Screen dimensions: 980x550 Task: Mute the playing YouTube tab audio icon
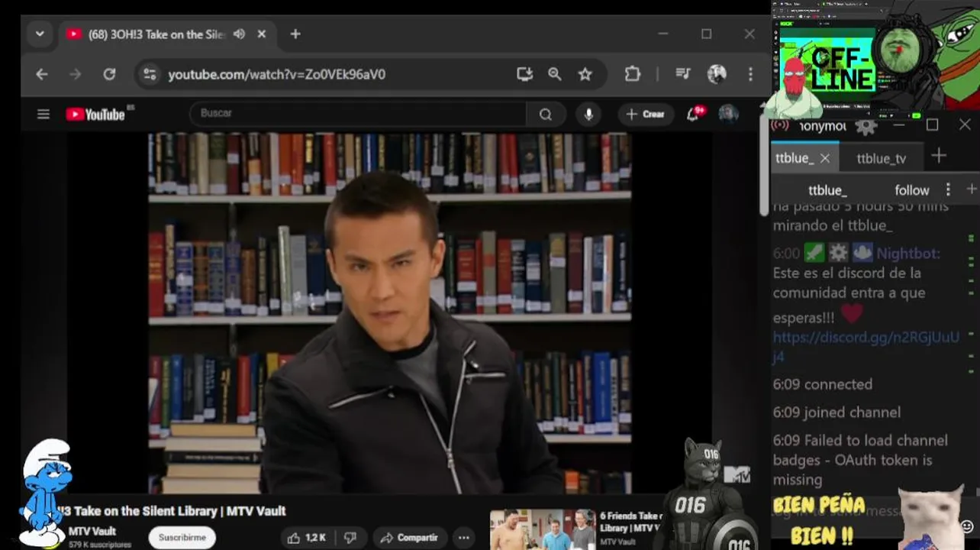click(x=239, y=34)
